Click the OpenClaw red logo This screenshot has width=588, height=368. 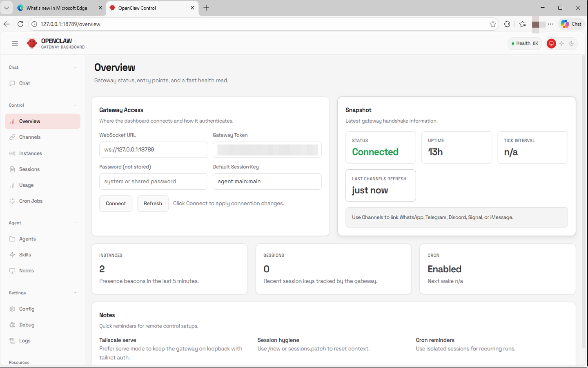(x=32, y=43)
